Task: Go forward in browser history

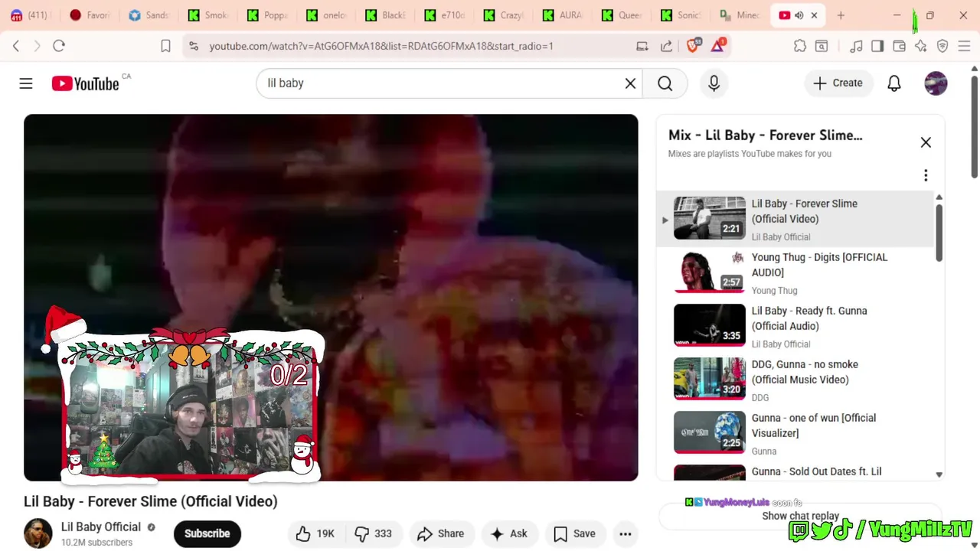Action: 37,46
